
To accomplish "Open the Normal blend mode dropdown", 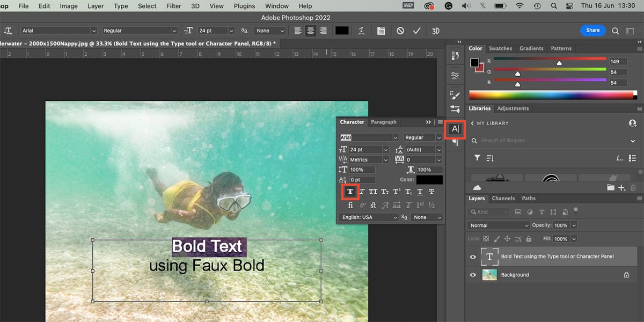I will [x=499, y=225].
